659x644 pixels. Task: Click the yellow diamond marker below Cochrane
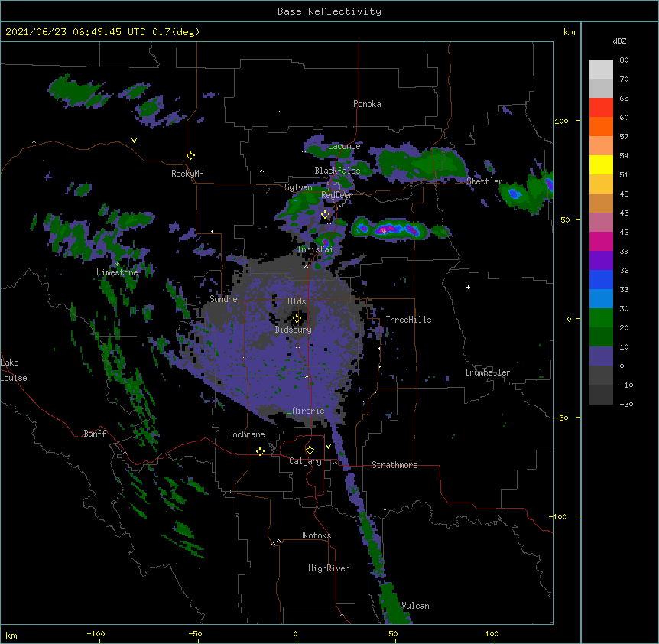pos(260,451)
